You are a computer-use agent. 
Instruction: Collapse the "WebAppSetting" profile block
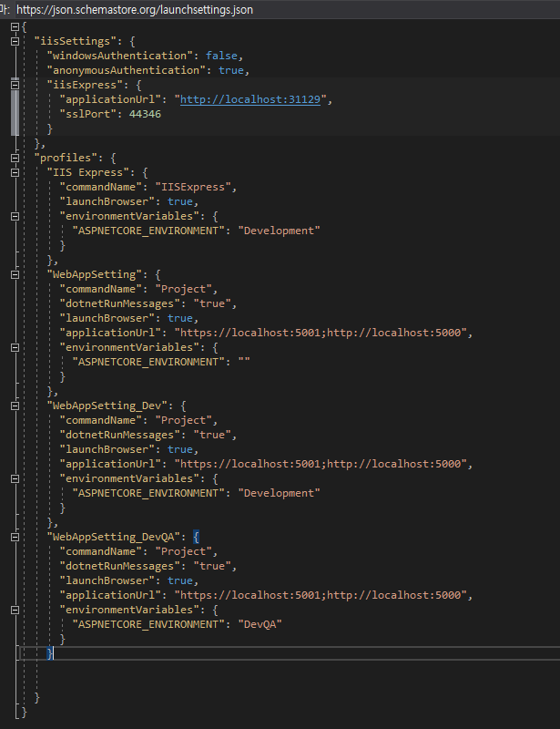click(x=15, y=275)
